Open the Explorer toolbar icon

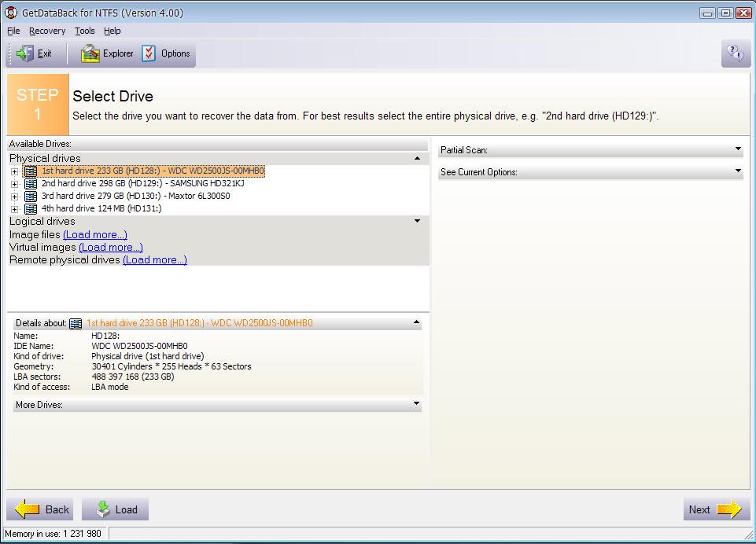point(90,53)
